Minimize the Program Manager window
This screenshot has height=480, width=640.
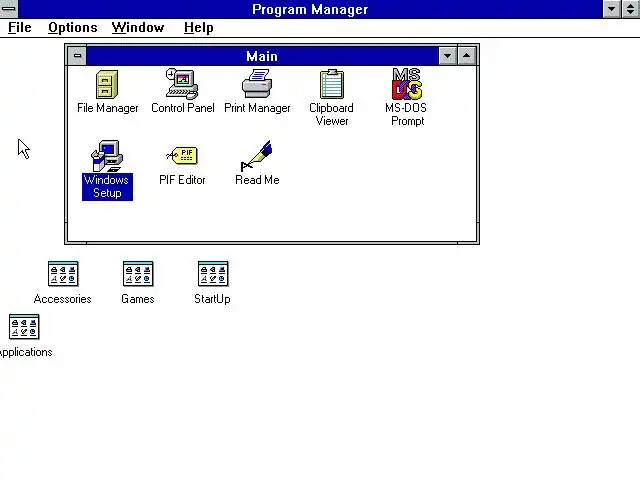click(611, 9)
